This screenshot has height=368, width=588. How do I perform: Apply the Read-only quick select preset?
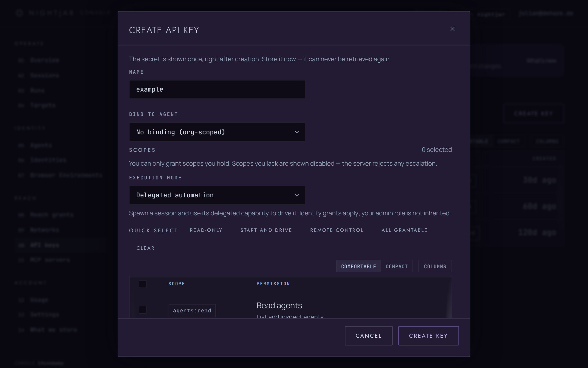206,230
